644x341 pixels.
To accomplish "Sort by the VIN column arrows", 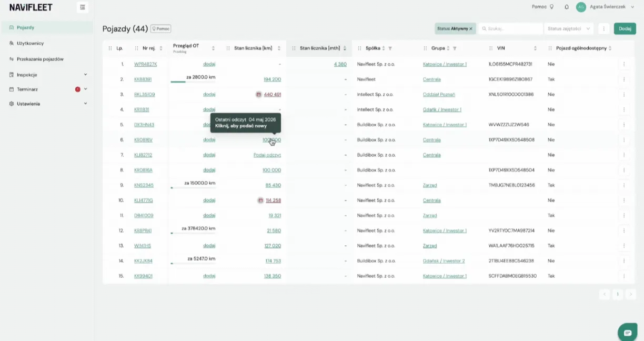I will click(x=535, y=48).
